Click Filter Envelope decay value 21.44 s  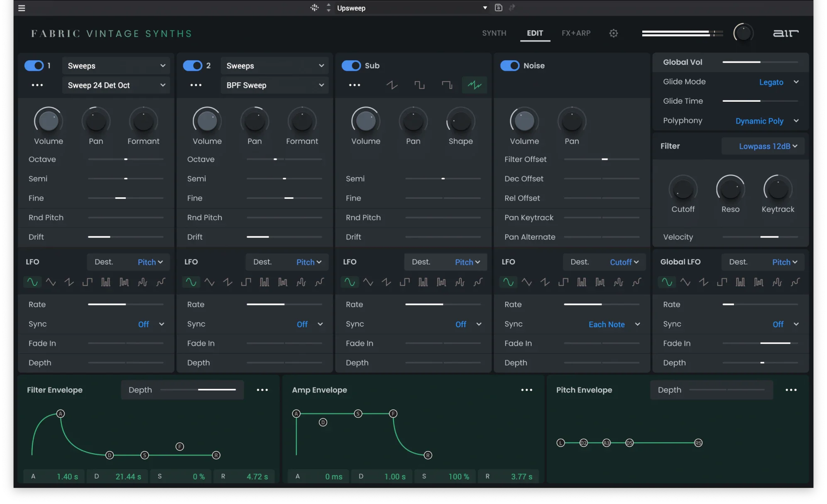click(128, 477)
